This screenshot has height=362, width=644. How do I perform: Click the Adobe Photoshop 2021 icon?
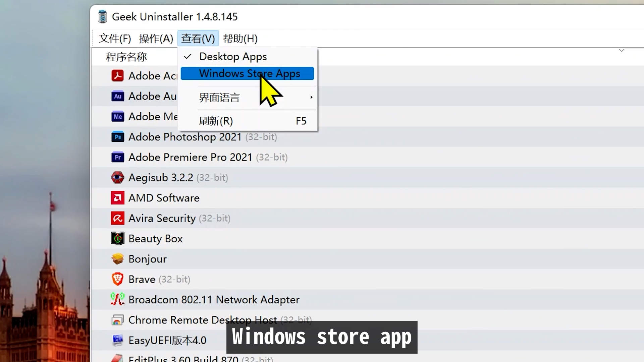pos(117,137)
